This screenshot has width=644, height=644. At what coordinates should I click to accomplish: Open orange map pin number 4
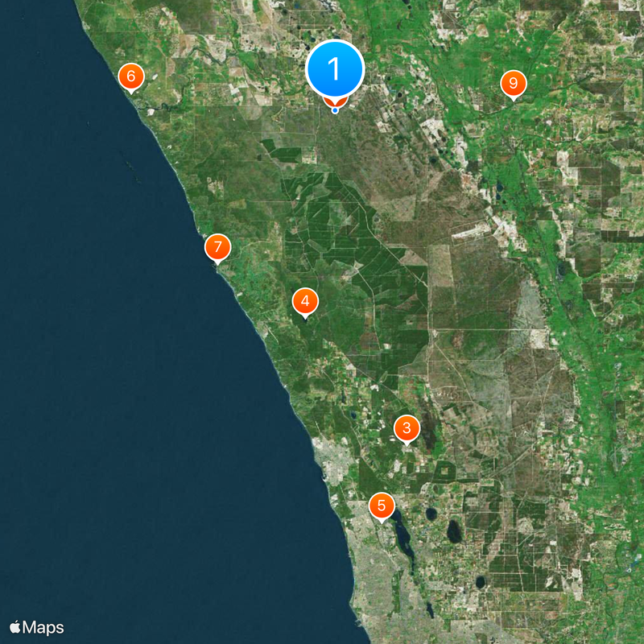tap(305, 301)
